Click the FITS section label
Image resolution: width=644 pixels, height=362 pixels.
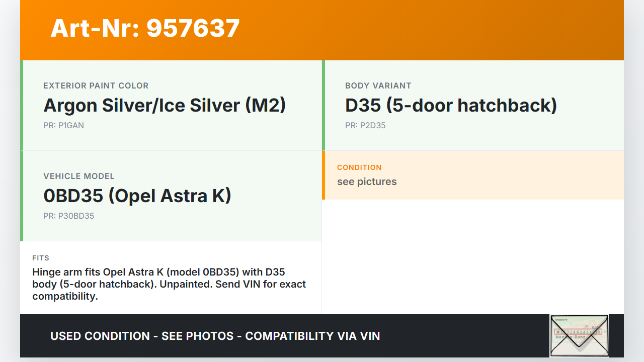[41, 258]
